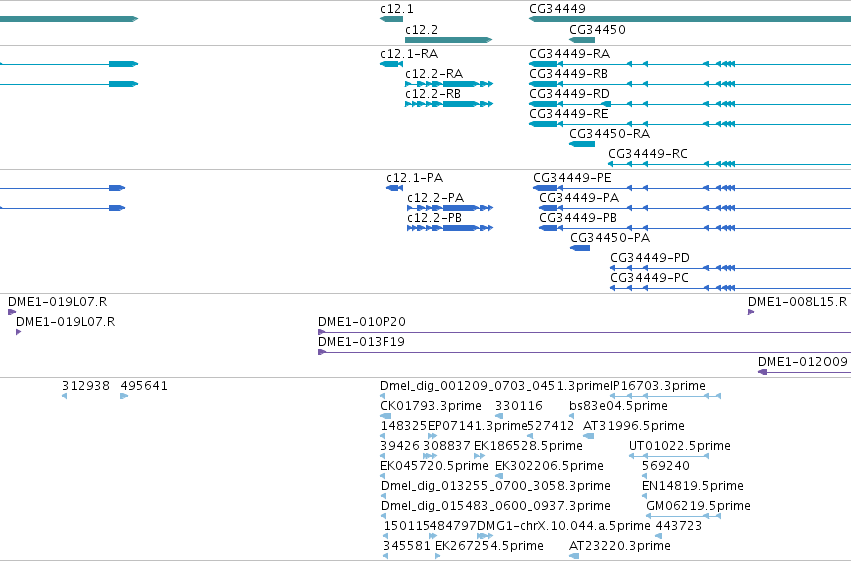Select the CG34449-RB transcript label
The width and height of the screenshot is (851, 561).
click(x=568, y=74)
